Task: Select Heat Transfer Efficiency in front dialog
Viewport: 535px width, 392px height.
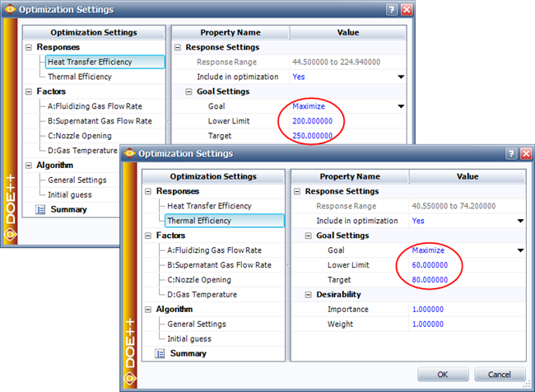Action: point(209,206)
